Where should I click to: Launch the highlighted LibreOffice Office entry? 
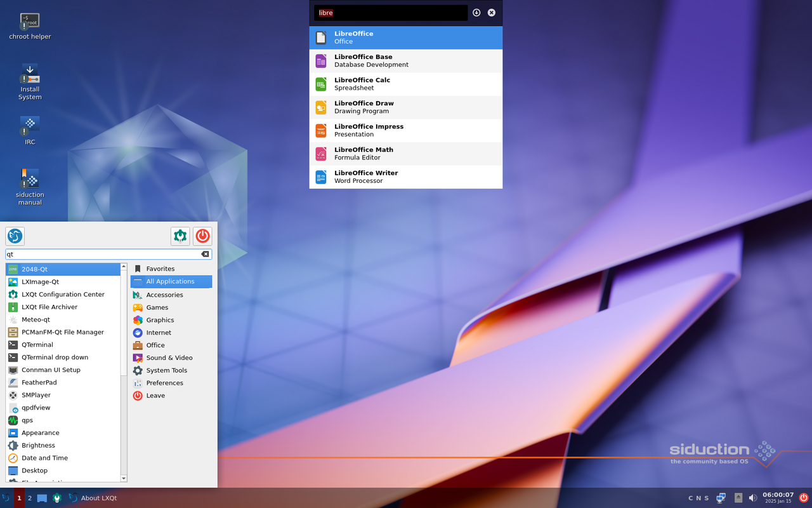(x=406, y=37)
